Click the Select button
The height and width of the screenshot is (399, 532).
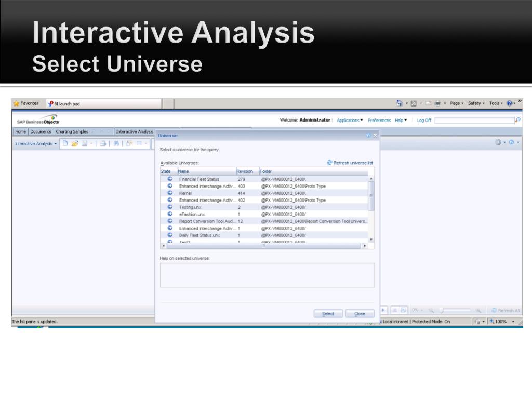click(328, 313)
